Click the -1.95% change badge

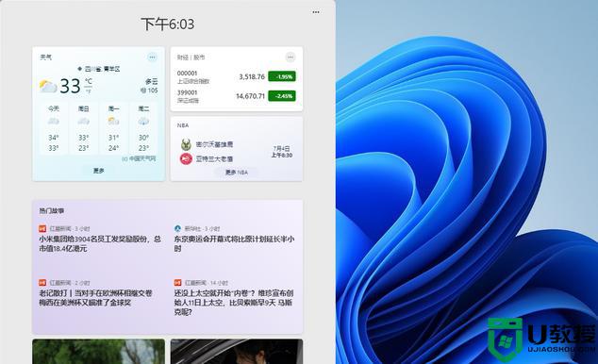(282, 76)
